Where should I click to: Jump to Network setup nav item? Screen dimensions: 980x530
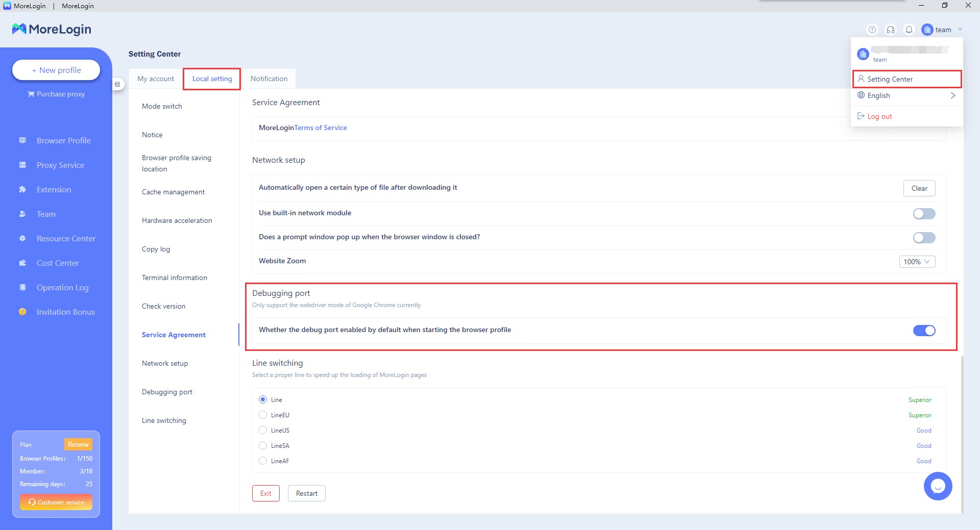coord(165,363)
